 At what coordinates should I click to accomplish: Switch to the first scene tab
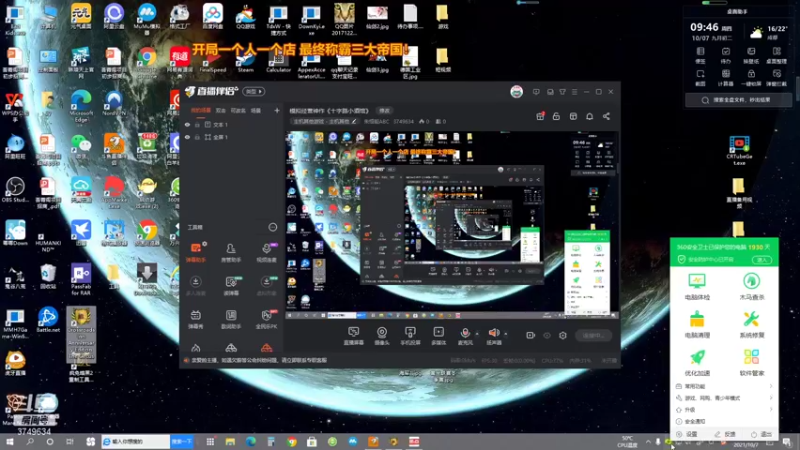point(201,110)
